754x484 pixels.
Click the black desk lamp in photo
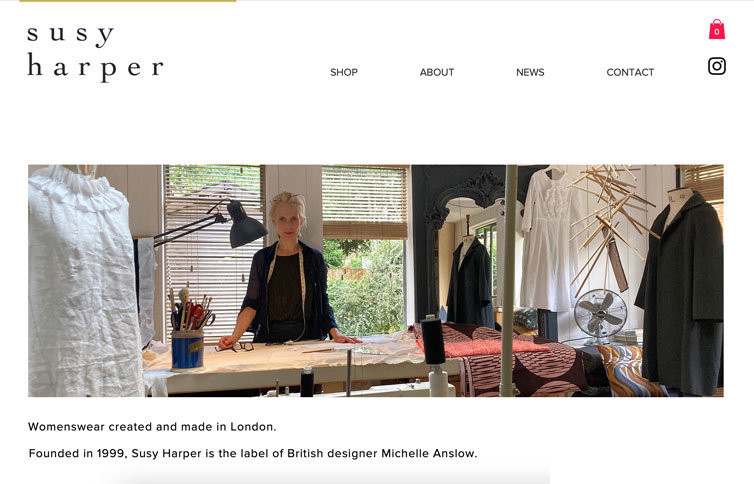click(x=212, y=224)
